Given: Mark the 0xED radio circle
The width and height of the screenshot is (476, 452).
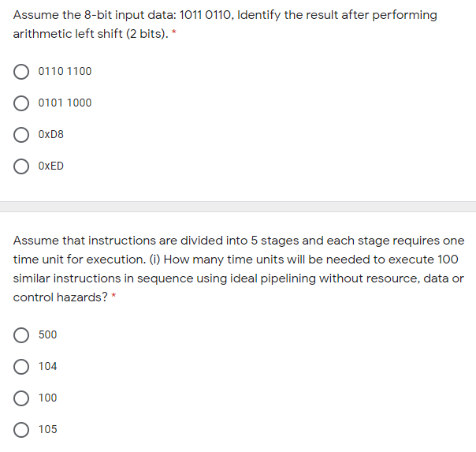Looking at the screenshot, I should (x=23, y=166).
